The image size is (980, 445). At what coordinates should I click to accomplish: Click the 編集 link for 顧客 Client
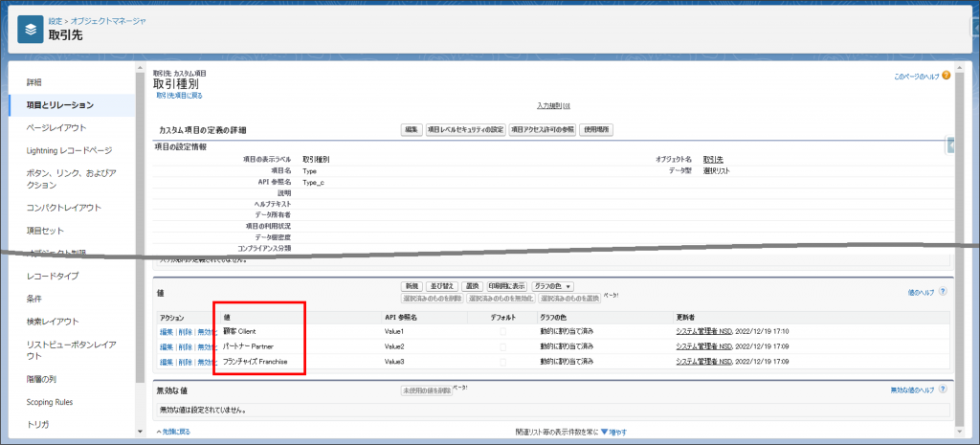(166, 331)
